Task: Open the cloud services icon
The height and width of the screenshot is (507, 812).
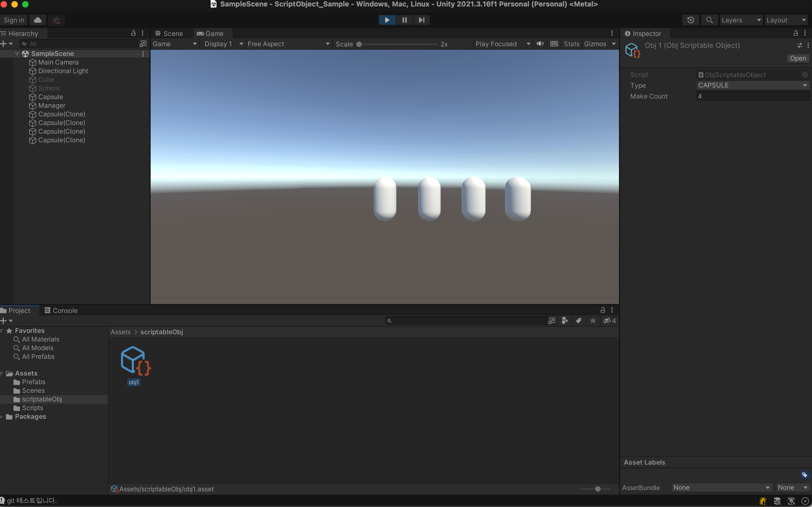Action: click(x=38, y=20)
